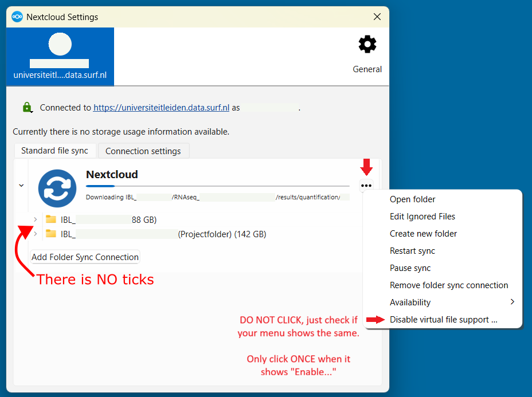532x397 pixels.
Task: Expand the IBL 88 GB folder row
Action: [x=36, y=219]
